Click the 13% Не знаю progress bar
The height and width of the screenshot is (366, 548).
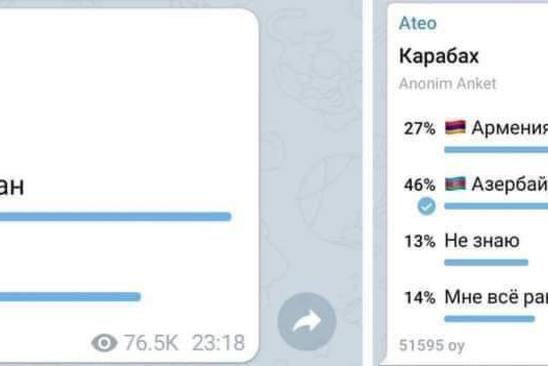tap(486, 263)
